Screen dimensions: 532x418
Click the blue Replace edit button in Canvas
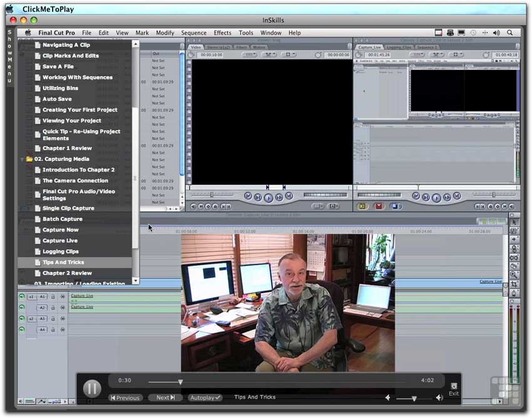tap(396, 206)
